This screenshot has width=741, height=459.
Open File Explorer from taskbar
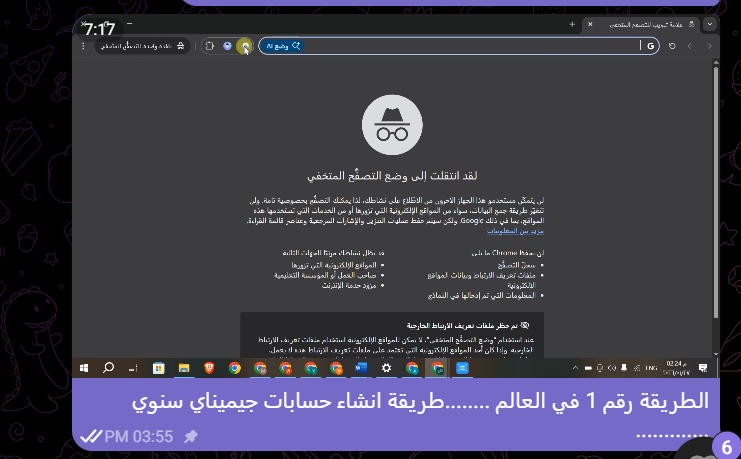pos(184,368)
